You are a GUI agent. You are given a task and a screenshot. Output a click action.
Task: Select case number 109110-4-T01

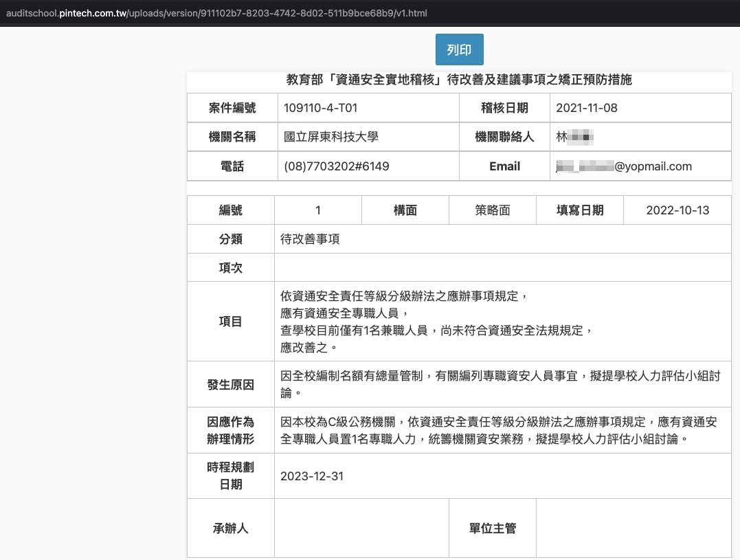(x=320, y=108)
